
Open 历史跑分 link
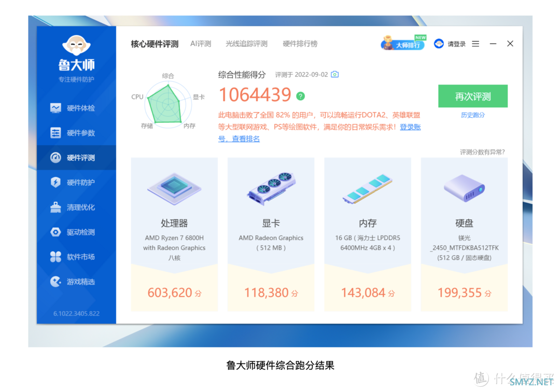(x=473, y=115)
